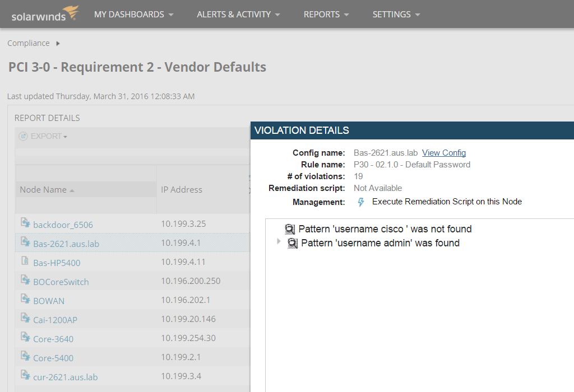The height and width of the screenshot is (392, 574).
Task: Open the BOWAN node link
Action: pyautogui.click(x=49, y=301)
